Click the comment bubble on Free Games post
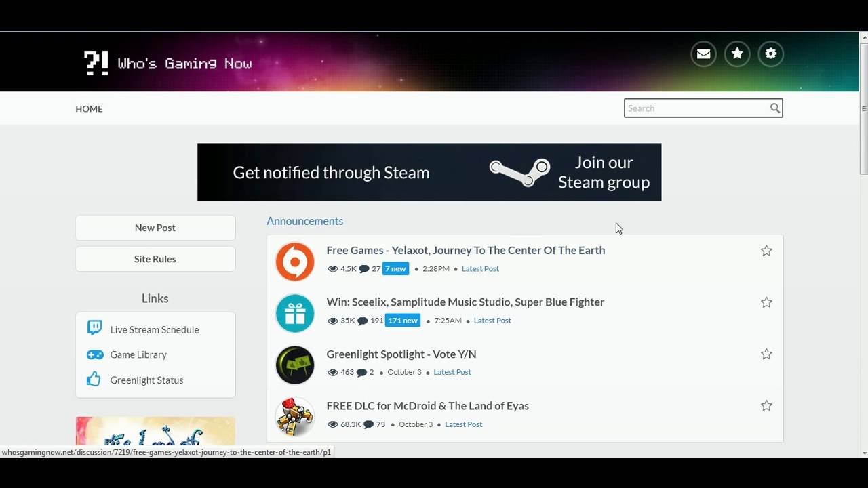Image resolution: width=868 pixels, height=488 pixels. click(364, 269)
